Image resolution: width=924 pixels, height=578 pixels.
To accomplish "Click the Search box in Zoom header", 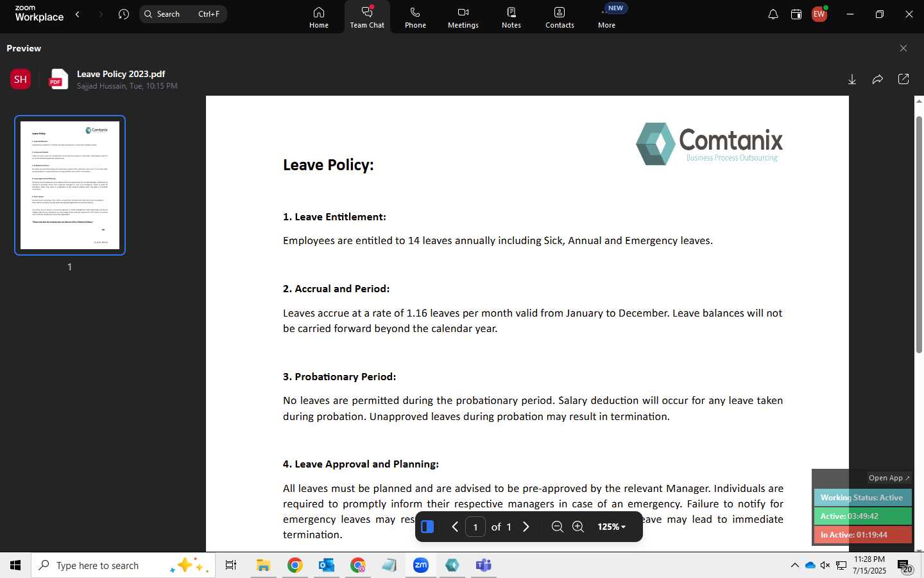I will (184, 14).
